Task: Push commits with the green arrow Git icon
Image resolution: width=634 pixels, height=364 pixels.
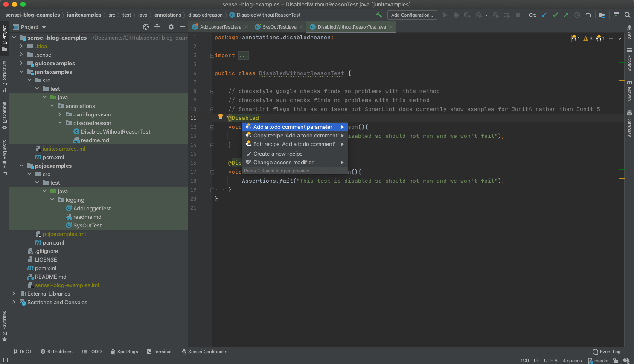Action: point(566,15)
